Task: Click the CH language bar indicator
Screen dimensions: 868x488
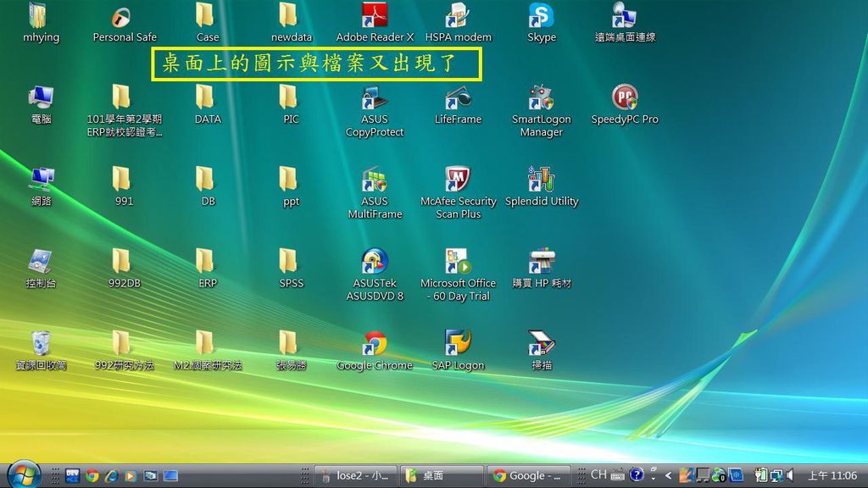Action: click(598, 474)
